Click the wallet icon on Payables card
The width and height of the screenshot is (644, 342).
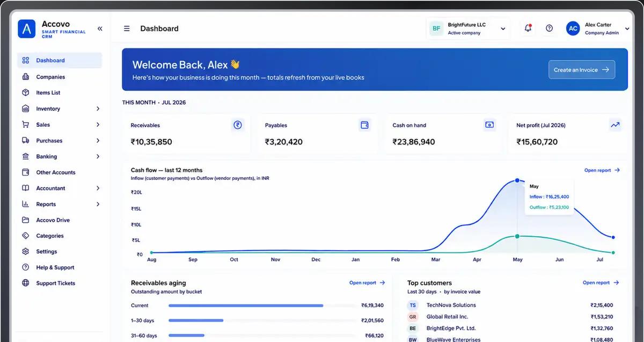pos(365,125)
